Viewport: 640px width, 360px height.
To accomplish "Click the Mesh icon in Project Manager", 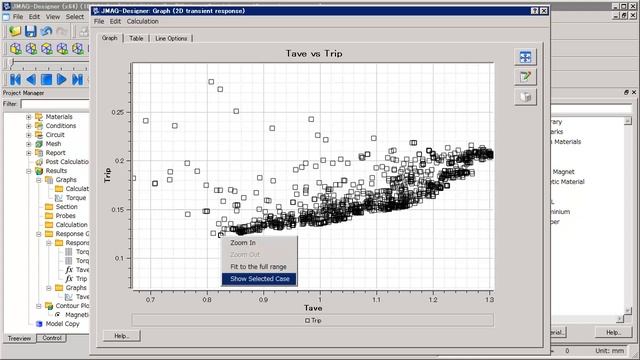I will (39, 144).
